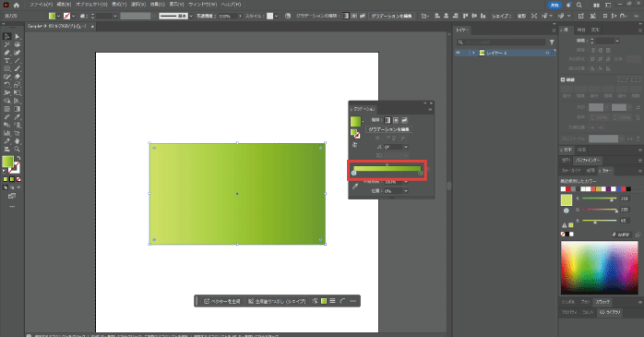Select the Selection tool in the toolbar
644x337 pixels.
coord(7,37)
